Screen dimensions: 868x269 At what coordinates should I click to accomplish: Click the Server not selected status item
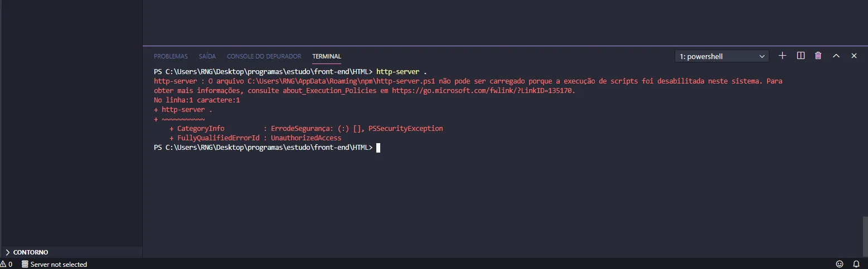[x=54, y=264]
